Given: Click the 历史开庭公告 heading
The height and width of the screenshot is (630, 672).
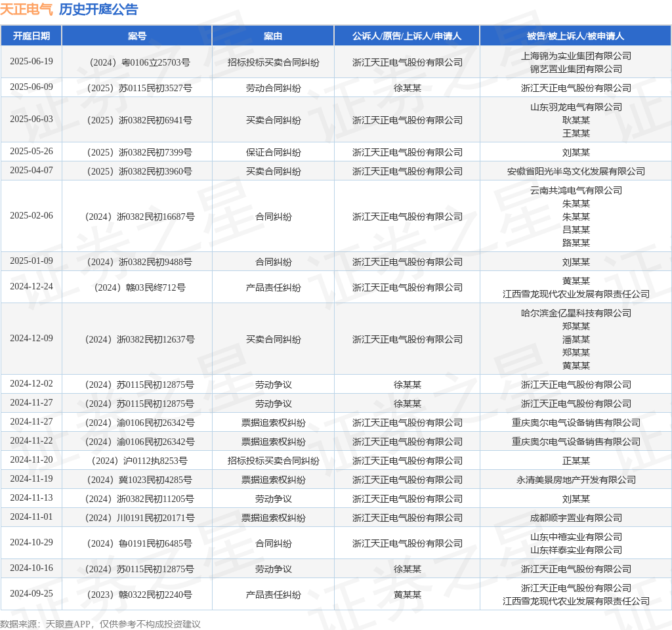Looking at the screenshot, I should click(x=98, y=9).
